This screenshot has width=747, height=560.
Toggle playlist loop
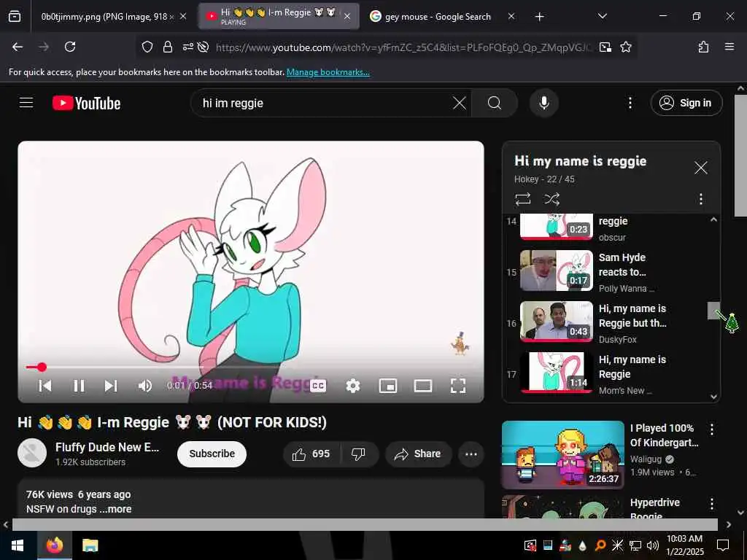(x=522, y=198)
